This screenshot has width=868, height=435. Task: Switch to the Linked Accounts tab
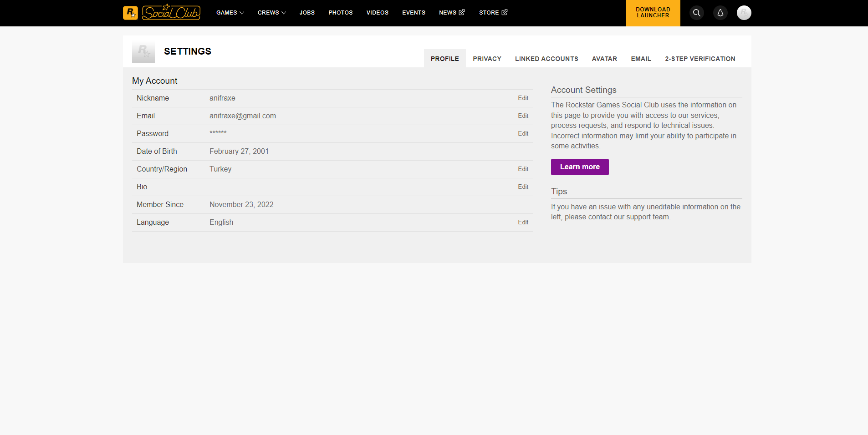pos(546,59)
